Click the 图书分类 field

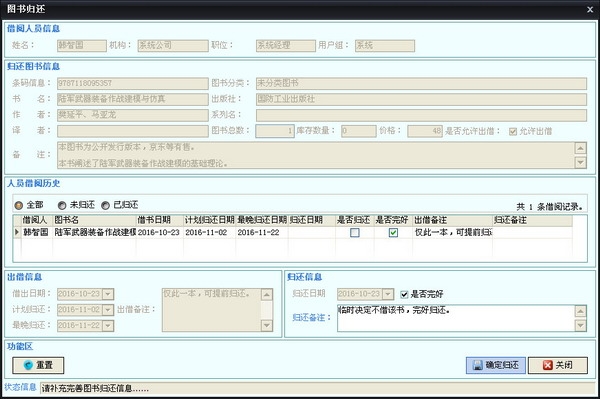(421, 83)
